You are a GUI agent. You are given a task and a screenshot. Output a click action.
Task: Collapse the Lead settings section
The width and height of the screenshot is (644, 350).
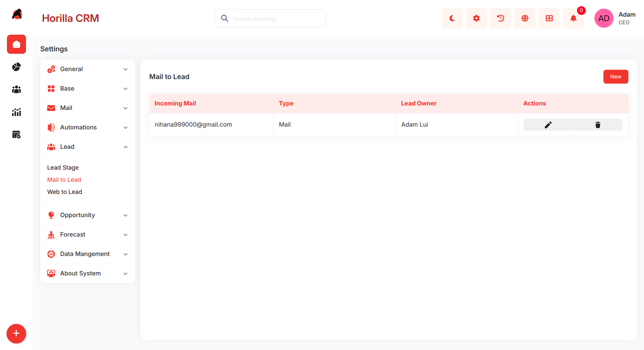pos(88,147)
